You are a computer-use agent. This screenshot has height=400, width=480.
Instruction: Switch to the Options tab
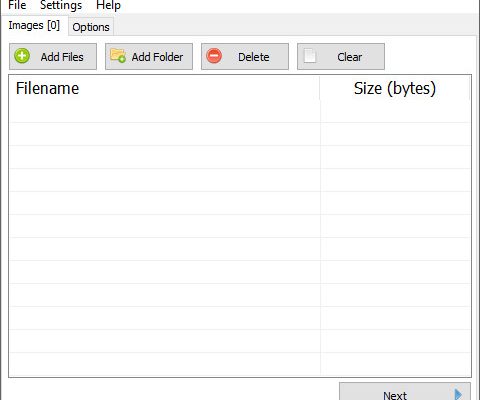tap(91, 27)
